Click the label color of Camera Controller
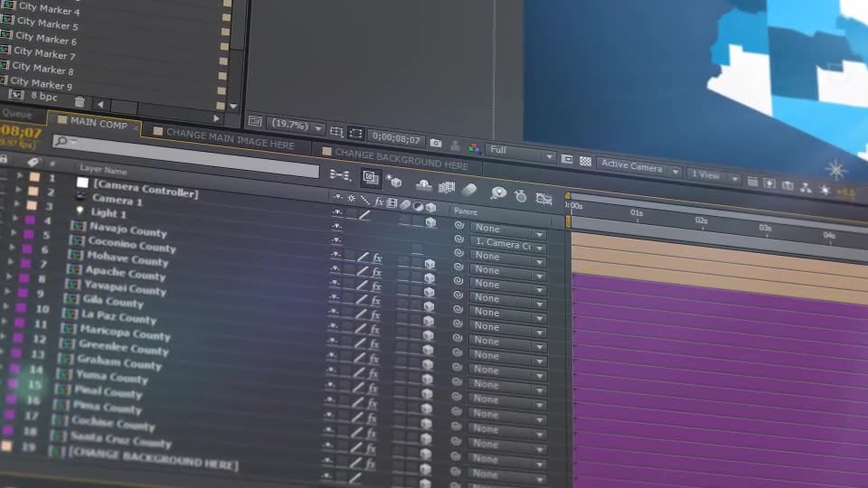This screenshot has width=868, height=488. 34,177
